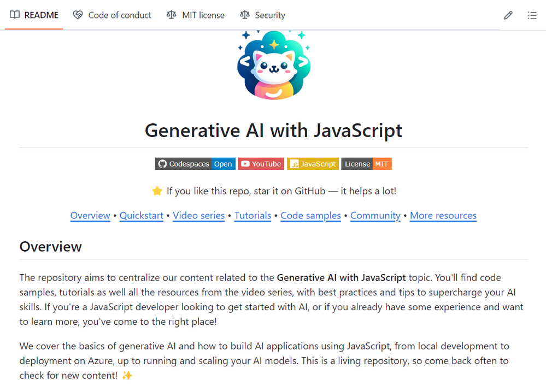Click the JavaScript badge

point(313,164)
